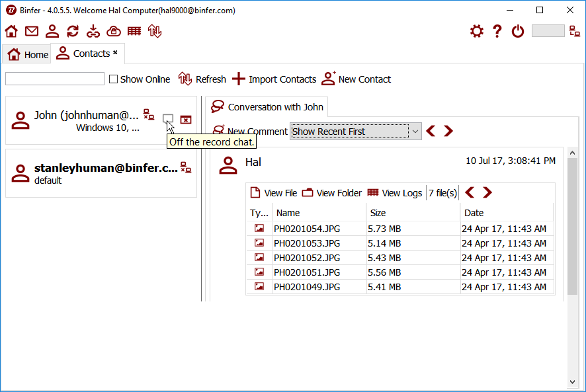Click John's person avatar icon
The width and height of the screenshot is (586, 392).
[21, 120]
